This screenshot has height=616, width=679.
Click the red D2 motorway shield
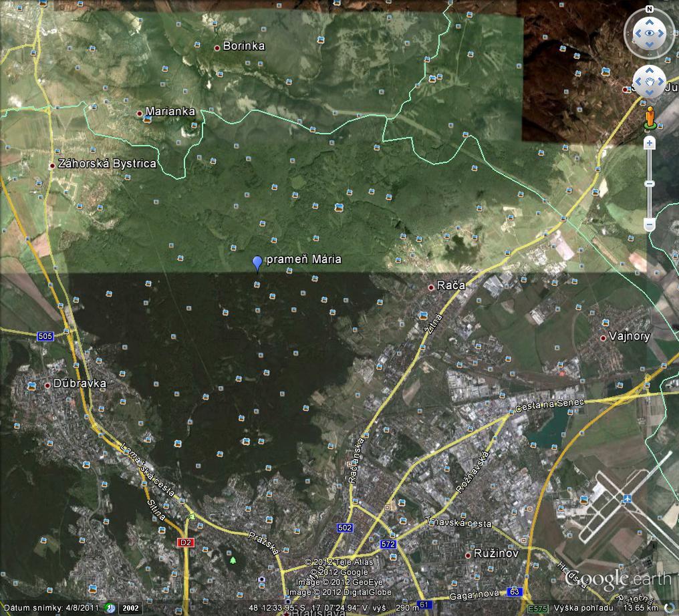(185, 543)
